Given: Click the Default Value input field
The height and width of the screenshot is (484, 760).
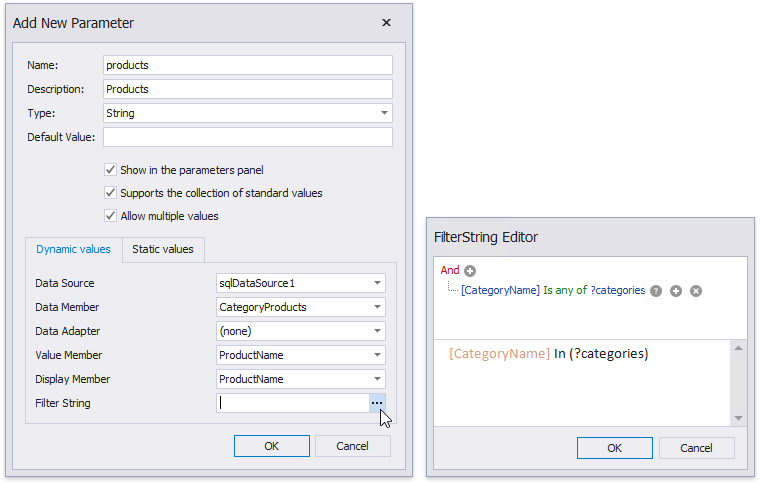Looking at the screenshot, I should [247, 137].
